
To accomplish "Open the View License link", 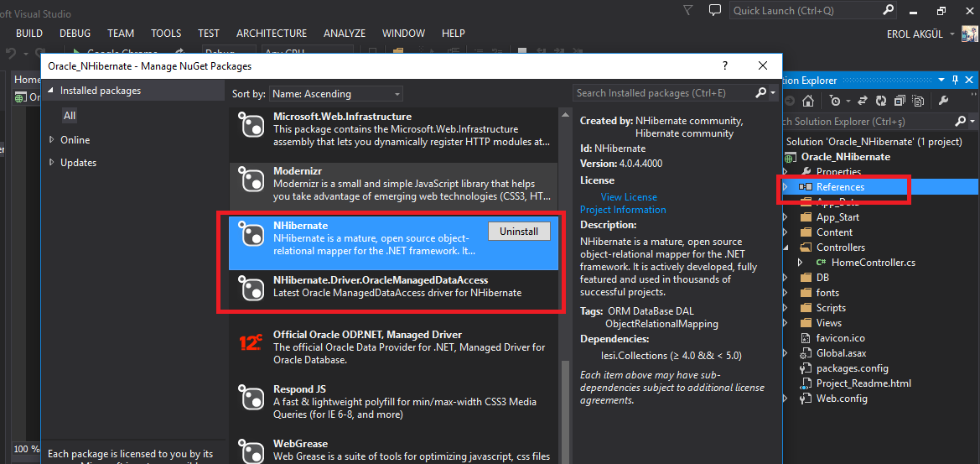I will (629, 197).
